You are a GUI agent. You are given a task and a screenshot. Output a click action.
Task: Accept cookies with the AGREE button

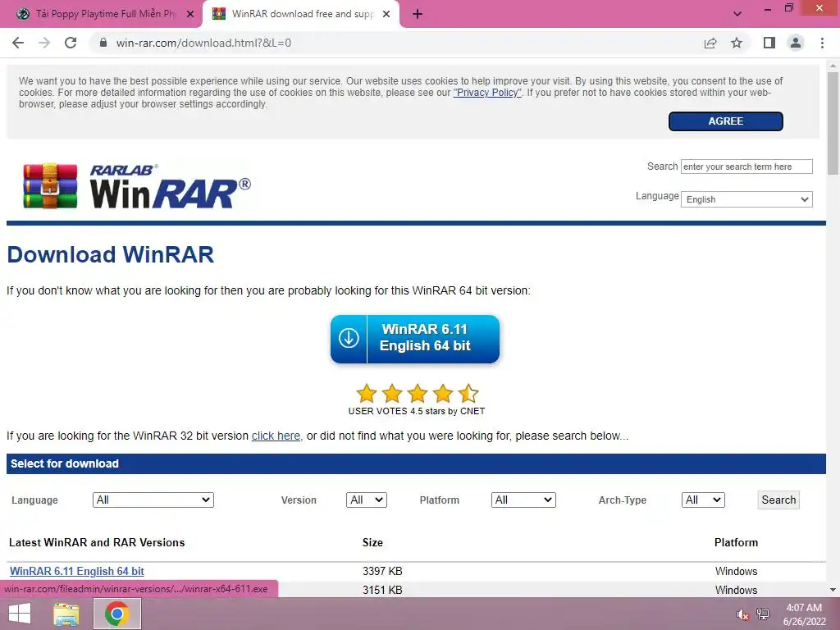(x=726, y=121)
